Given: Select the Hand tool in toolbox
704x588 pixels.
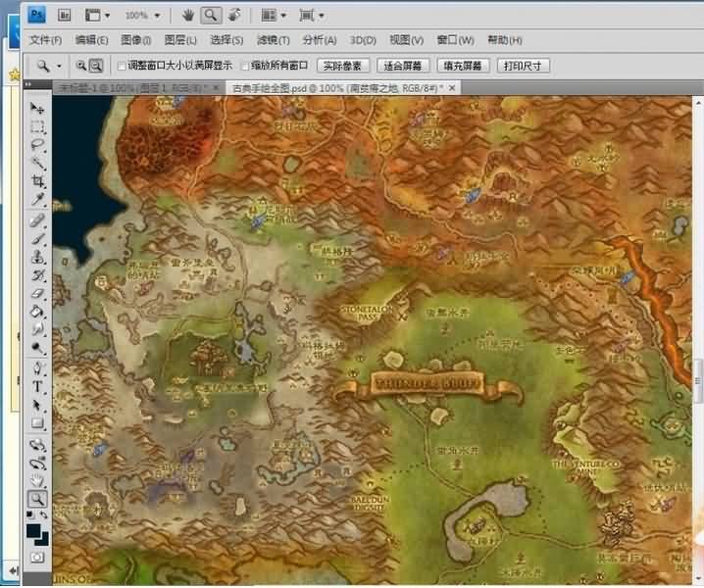Looking at the screenshot, I should point(37,481).
